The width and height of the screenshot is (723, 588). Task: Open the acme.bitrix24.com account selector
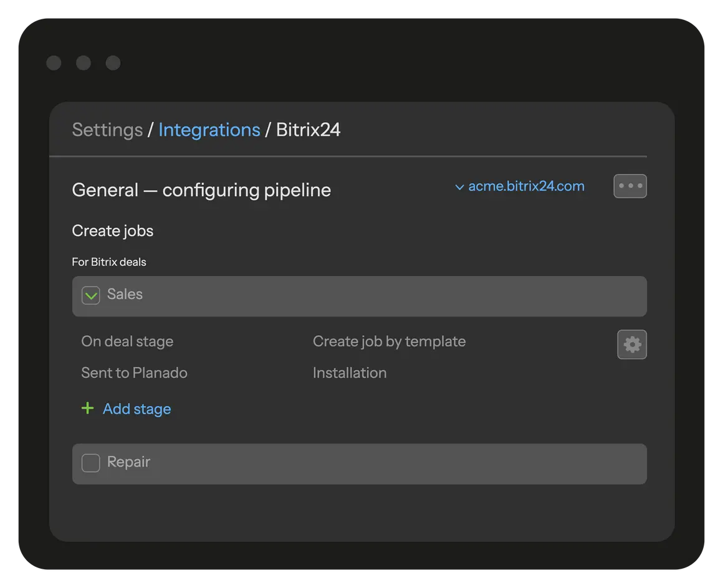(526, 186)
